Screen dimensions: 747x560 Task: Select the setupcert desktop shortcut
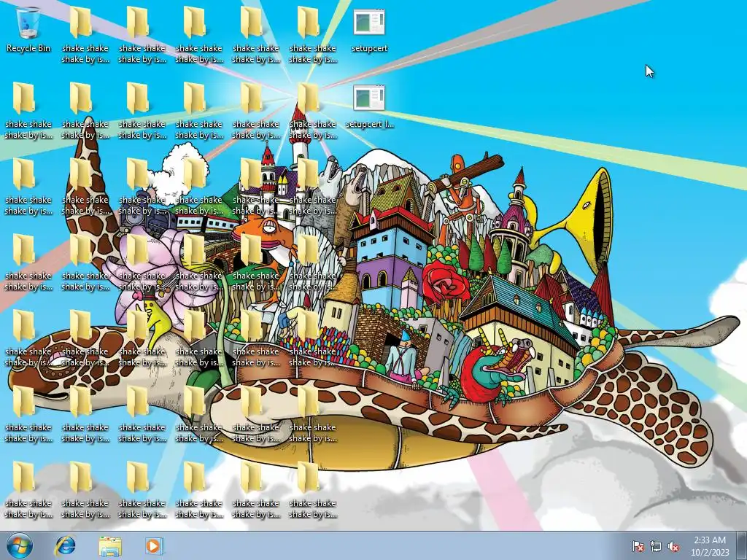pos(369,30)
